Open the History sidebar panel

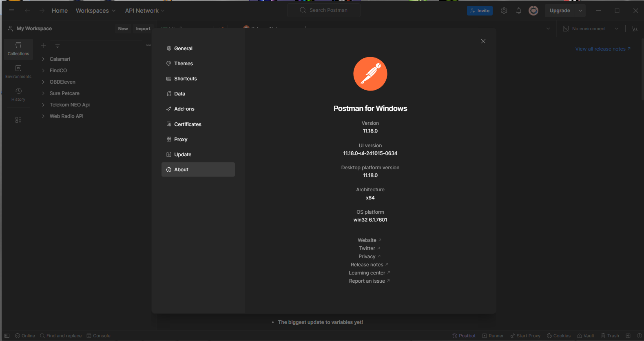click(18, 95)
